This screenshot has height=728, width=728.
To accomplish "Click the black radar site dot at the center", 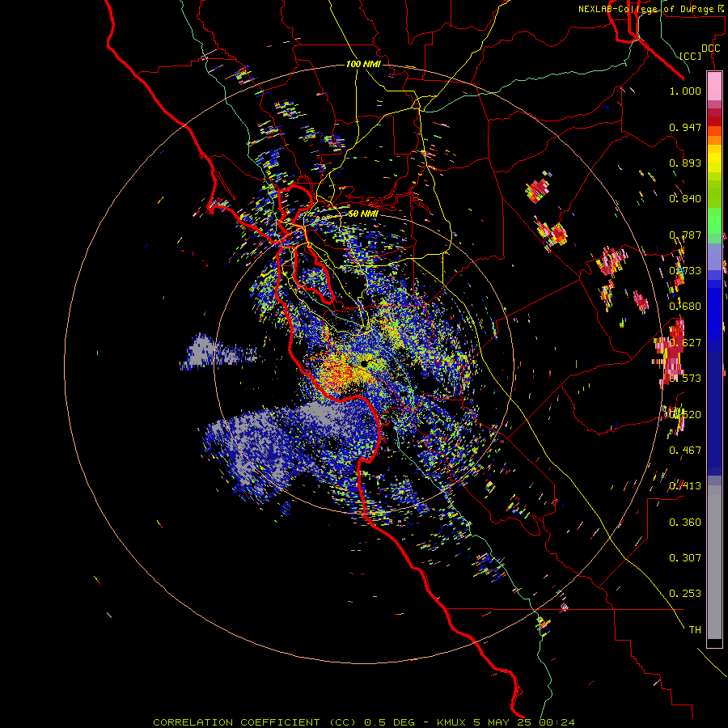I will 366,364.
